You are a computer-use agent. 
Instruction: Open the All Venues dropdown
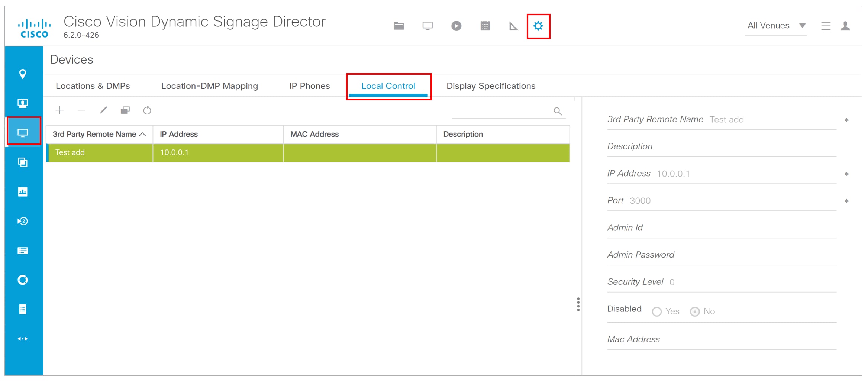click(x=776, y=26)
